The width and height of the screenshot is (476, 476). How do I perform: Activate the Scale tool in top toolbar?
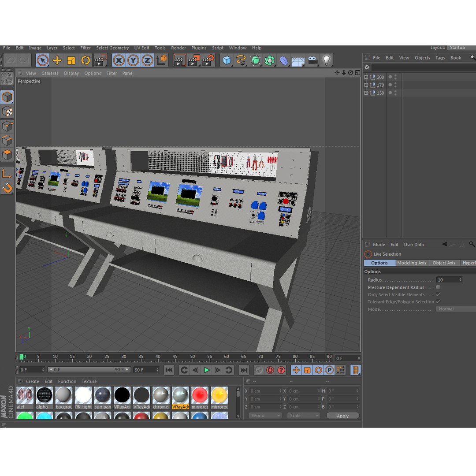[71, 60]
